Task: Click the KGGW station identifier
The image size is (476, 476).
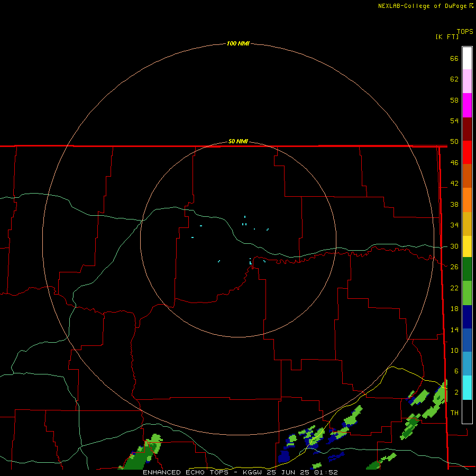Action: coord(252,472)
